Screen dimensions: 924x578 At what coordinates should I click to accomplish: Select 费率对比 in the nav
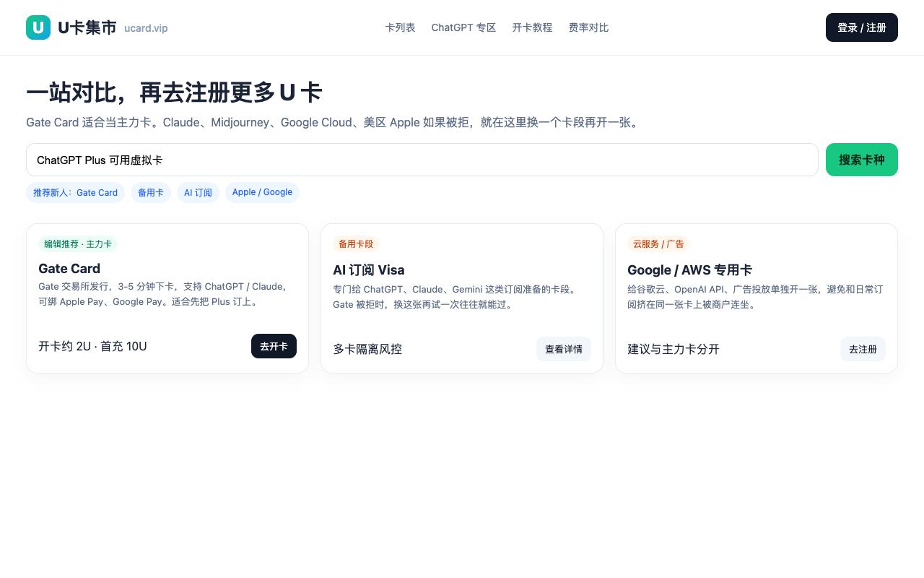589,27
